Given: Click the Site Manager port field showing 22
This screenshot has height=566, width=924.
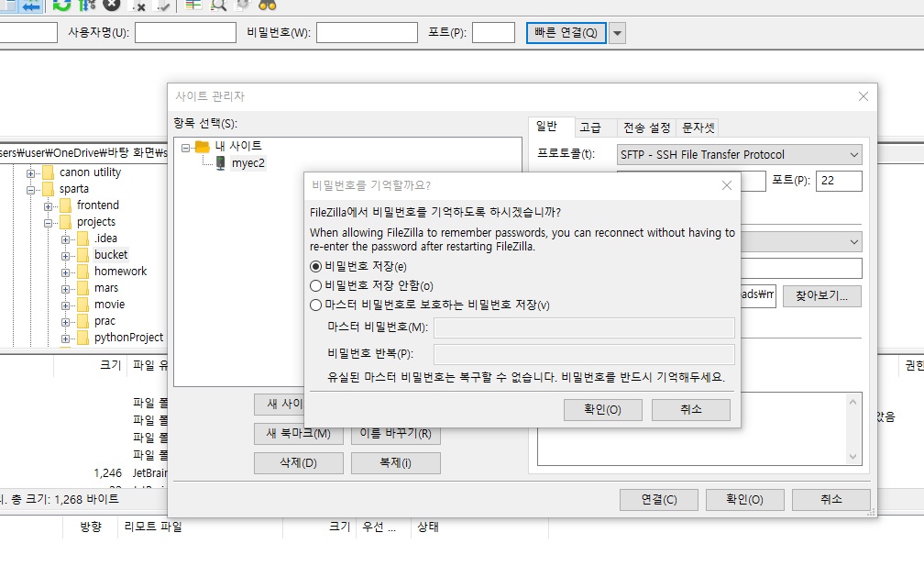Looking at the screenshot, I should pyautogui.click(x=839, y=181).
